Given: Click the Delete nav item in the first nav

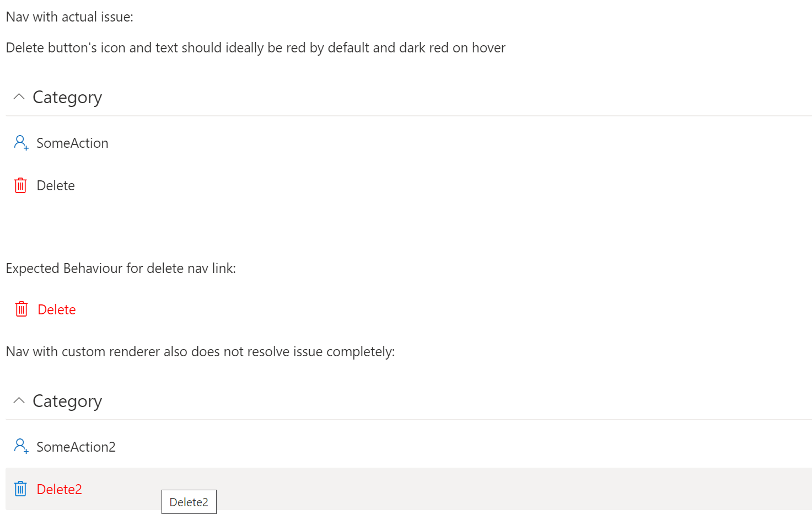Looking at the screenshot, I should pos(55,185).
